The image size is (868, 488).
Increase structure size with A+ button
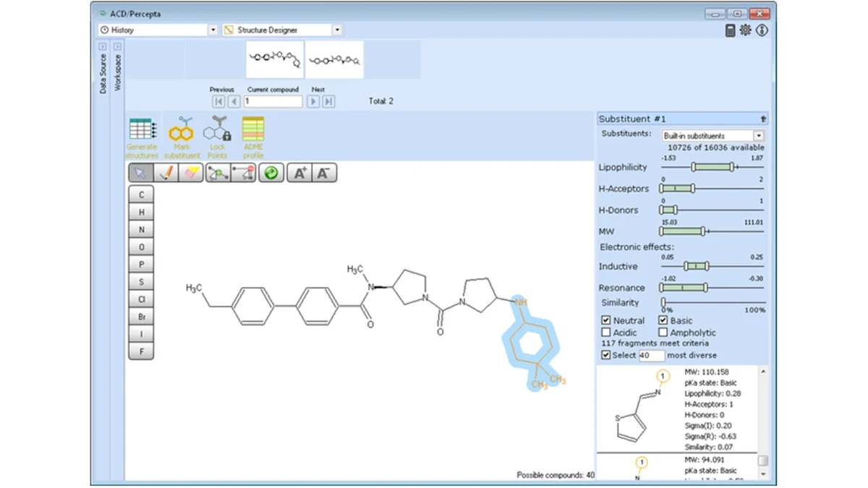tap(299, 173)
